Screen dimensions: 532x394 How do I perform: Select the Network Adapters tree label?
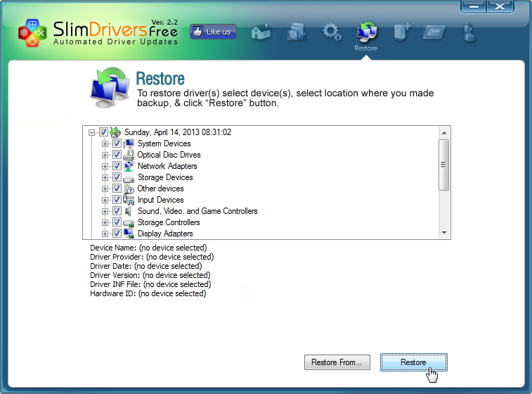[167, 166]
